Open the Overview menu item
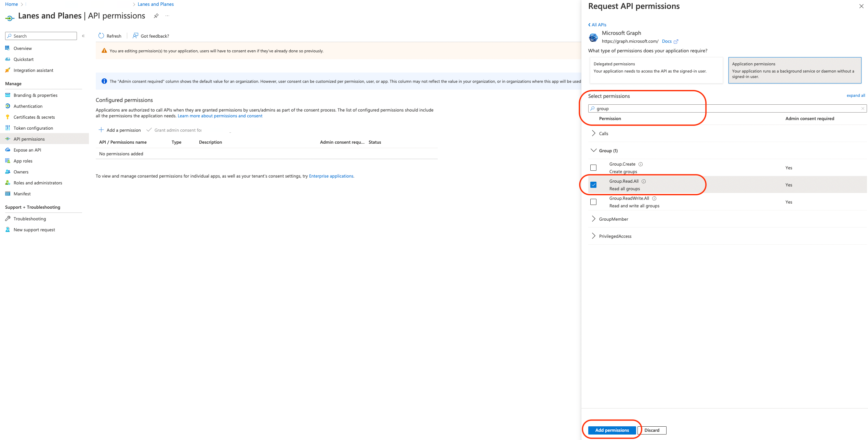Screen dimensions: 868x440 pos(44,48)
